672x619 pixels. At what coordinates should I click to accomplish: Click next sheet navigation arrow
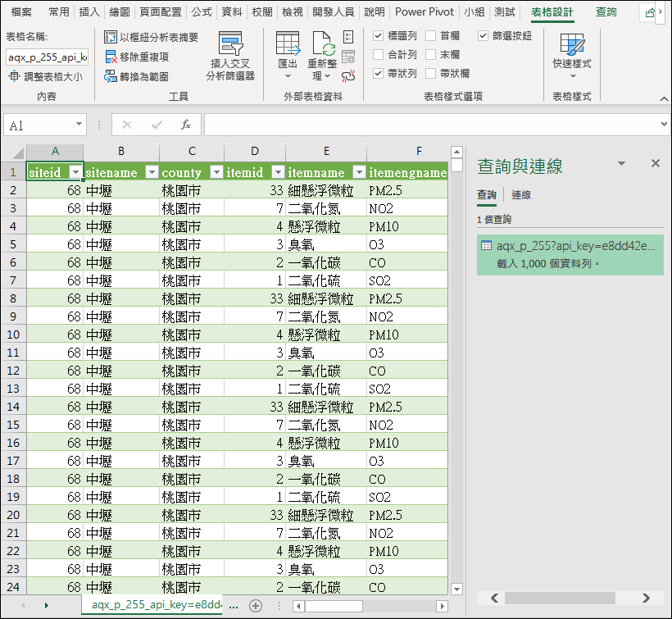46,605
